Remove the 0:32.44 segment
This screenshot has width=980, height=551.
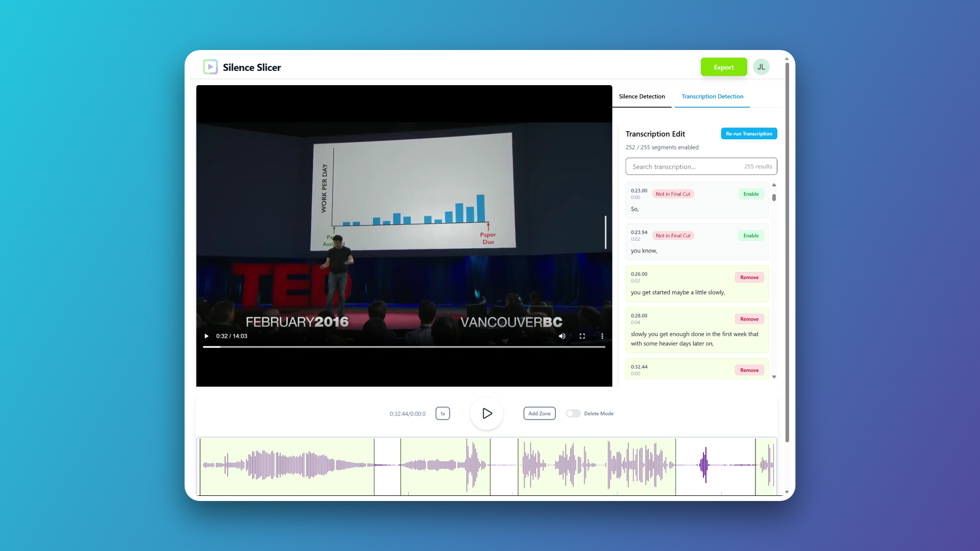point(749,370)
